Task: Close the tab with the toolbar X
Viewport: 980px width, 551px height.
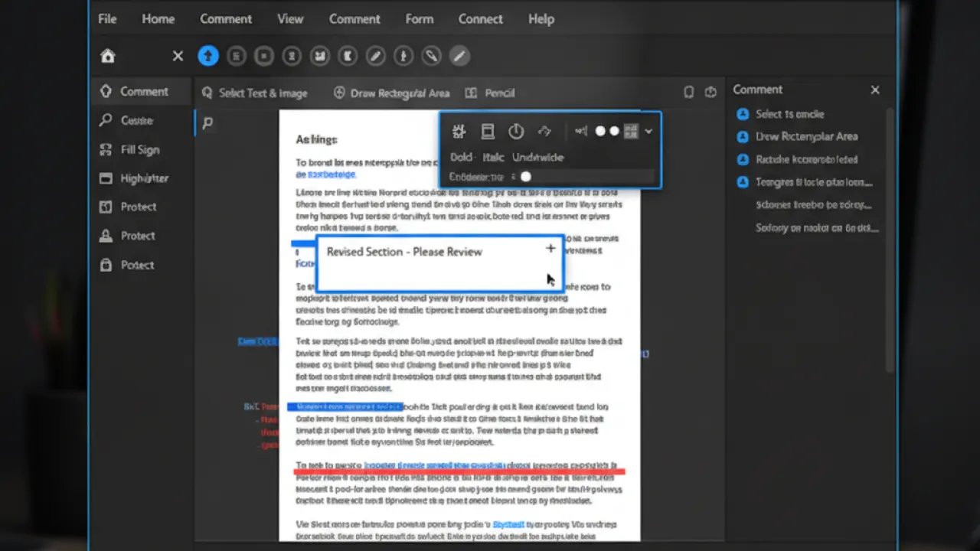Action: coord(178,56)
